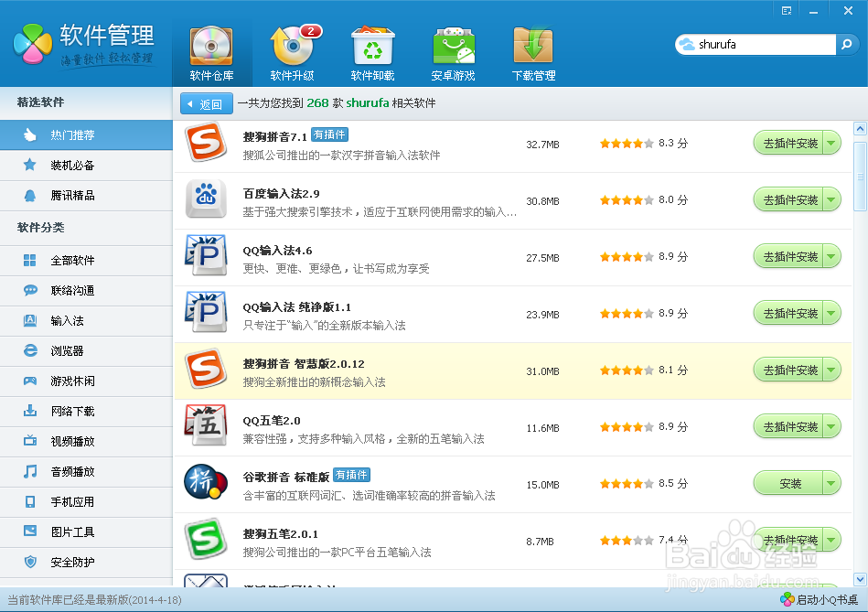The height and width of the screenshot is (612, 868).
Task: Open the 下载管理 download manager tab
Action: 533,54
